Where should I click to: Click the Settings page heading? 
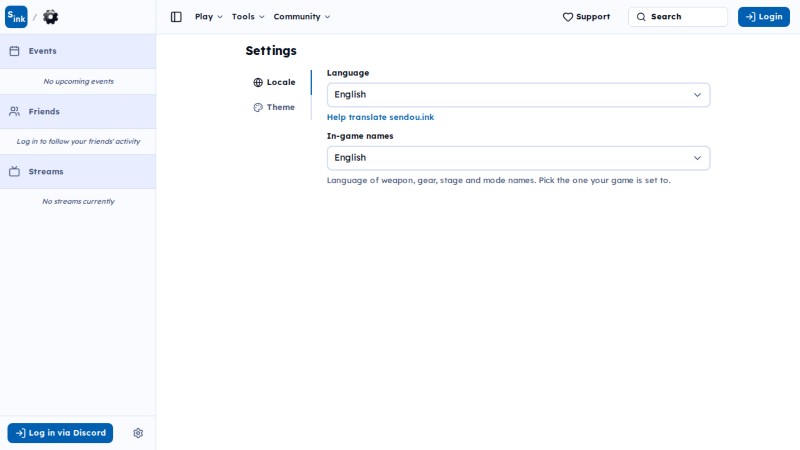tap(271, 51)
